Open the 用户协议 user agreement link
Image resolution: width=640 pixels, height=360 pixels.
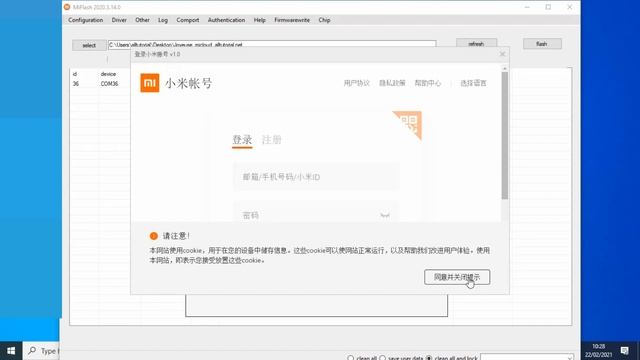(356, 83)
